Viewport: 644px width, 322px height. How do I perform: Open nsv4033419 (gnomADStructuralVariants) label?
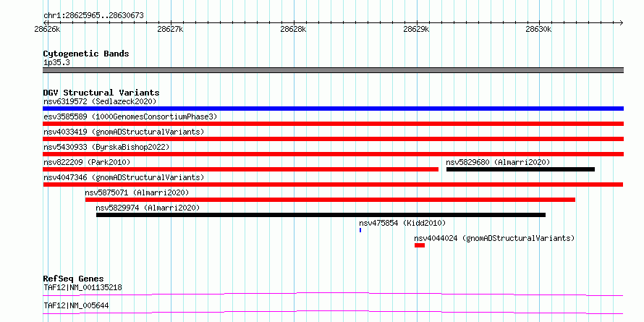(x=124, y=132)
